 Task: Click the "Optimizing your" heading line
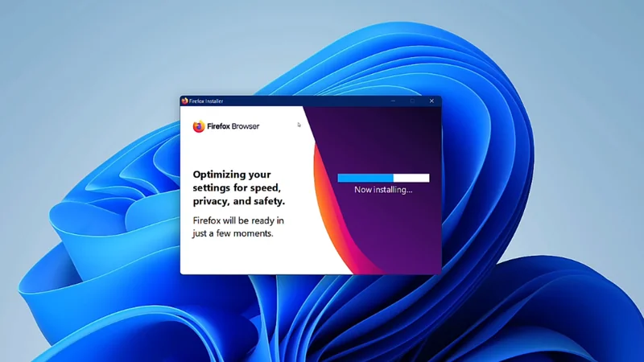(x=232, y=174)
